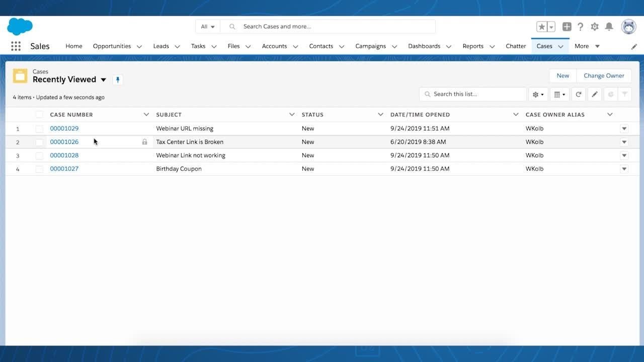Screen dimensions: 644x362
Task: Click the 'Tax Center Link is Broken' subject
Action: [190, 142]
